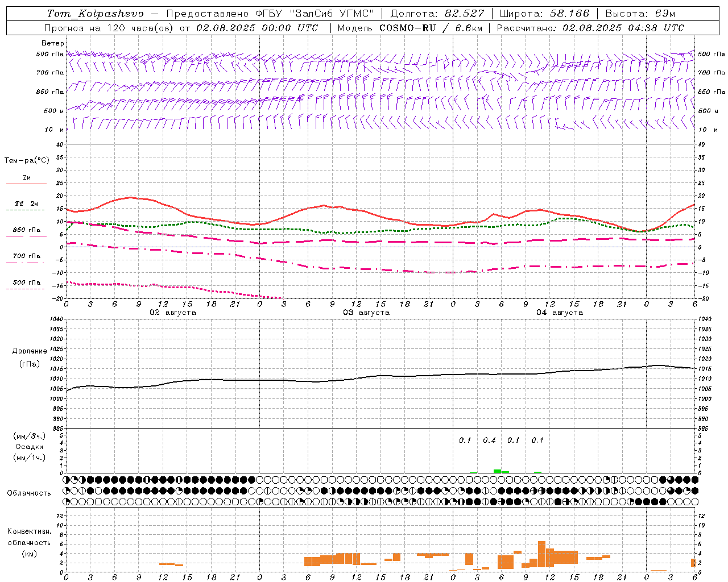Click the "Высота: 69м" elevation text
The width and height of the screenshot is (728, 582).
pyautogui.click(x=640, y=14)
